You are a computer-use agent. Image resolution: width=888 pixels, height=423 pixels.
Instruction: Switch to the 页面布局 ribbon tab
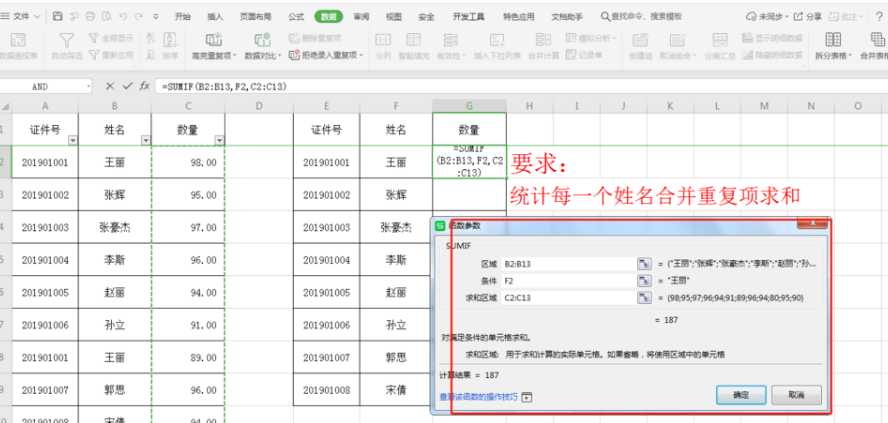[x=255, y=16]
